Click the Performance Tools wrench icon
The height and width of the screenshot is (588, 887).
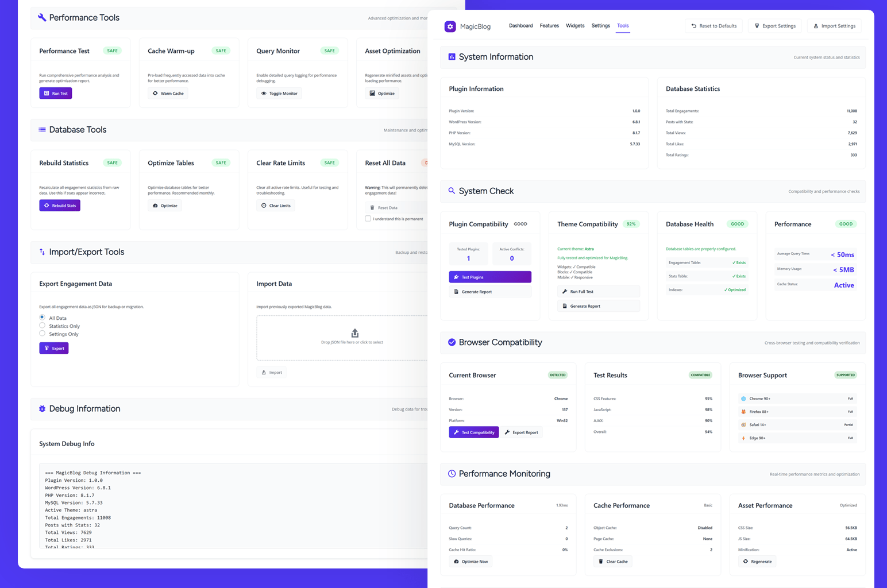pyautogui.click(x=42, y=18)
